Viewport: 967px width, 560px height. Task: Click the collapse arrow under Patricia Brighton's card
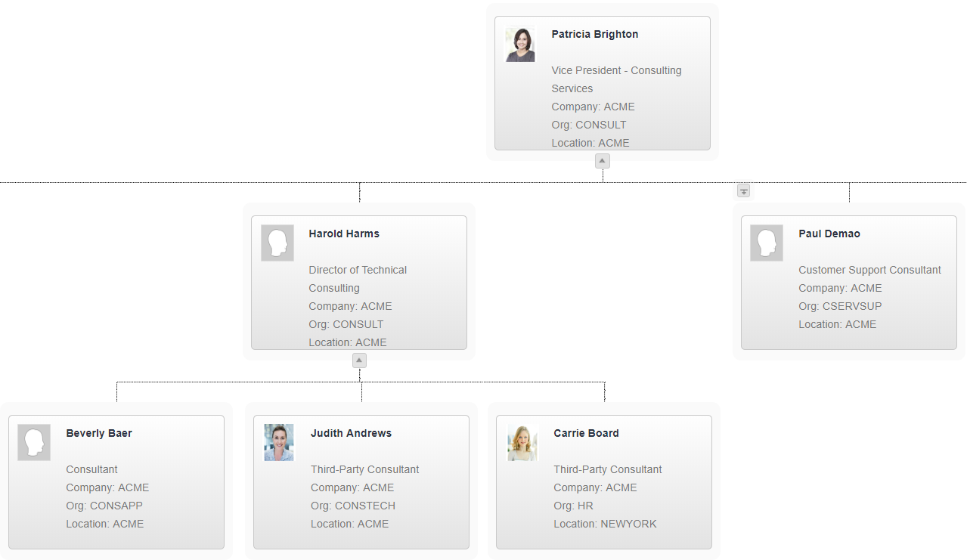(602, 160)
